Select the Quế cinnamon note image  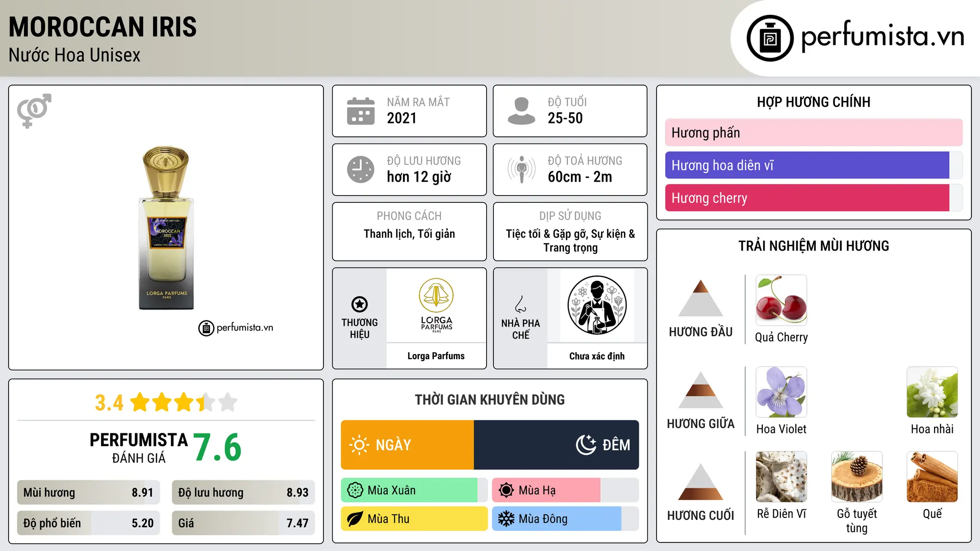click(x=932, y=477)
